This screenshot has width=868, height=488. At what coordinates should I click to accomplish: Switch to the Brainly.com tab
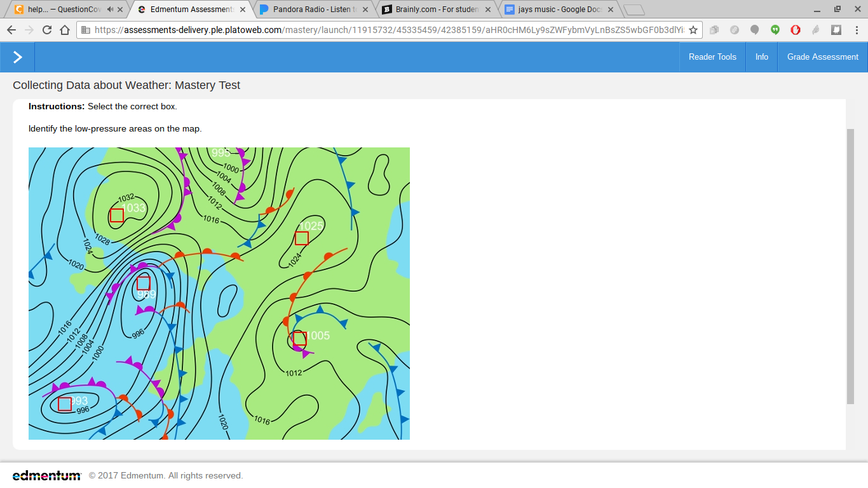437,10
